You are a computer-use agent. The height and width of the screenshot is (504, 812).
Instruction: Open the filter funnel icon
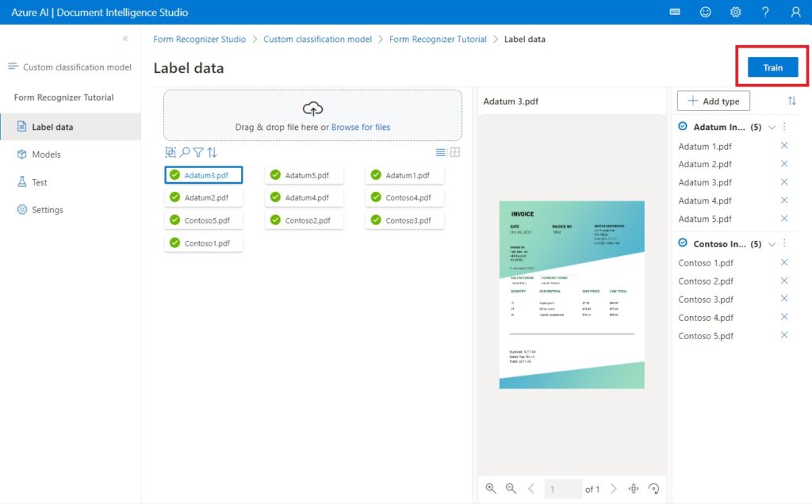tap(198, 152)
